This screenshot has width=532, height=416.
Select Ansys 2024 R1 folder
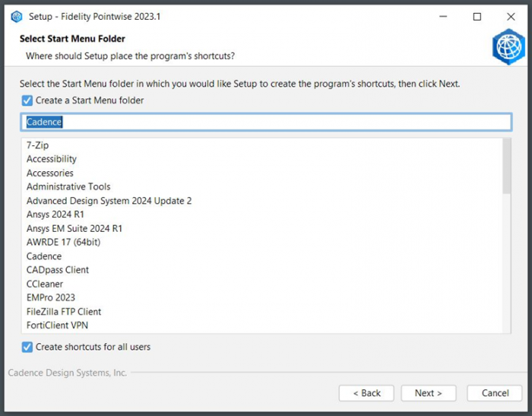click(55, 214)
